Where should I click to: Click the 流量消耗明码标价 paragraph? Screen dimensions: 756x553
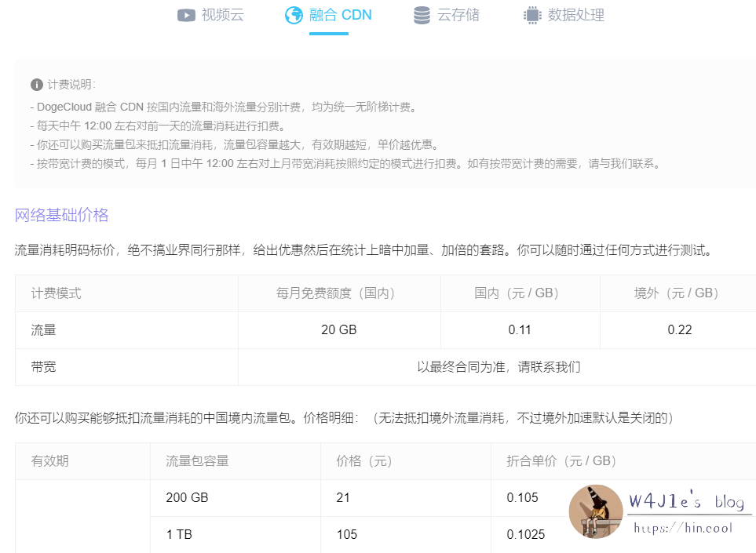pos(364,250)
